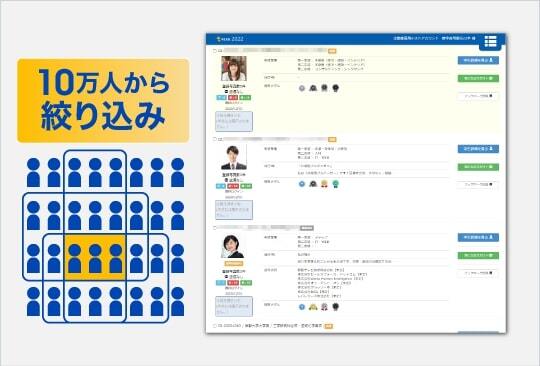Viewport: 540px width, 366px height.
Task: Click the yellow crown medal icon of the third candidate
Action: [x=313, y=307]
